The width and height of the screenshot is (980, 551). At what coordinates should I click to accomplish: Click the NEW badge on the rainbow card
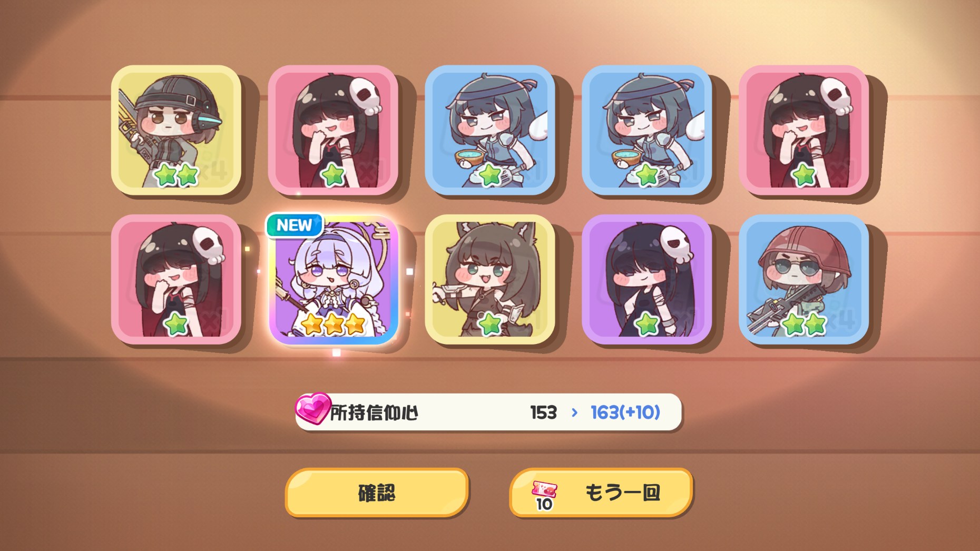click(x=295, y=225)
